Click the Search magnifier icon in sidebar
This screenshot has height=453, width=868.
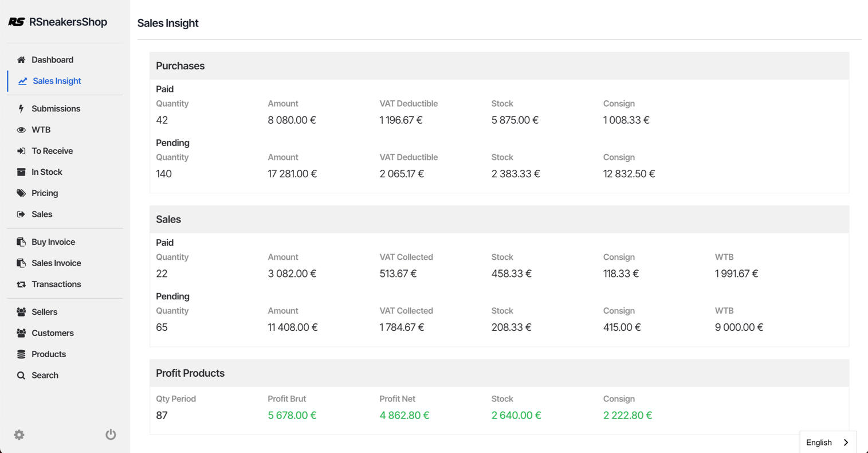(x=21, y=376)
